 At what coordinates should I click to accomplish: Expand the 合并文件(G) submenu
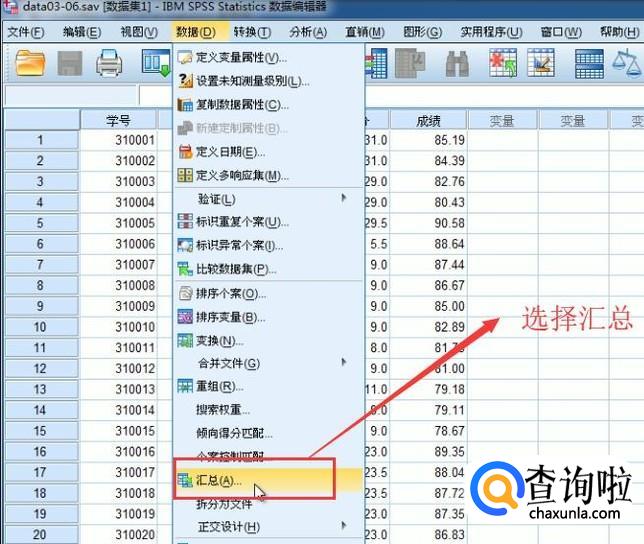[269, 363]
